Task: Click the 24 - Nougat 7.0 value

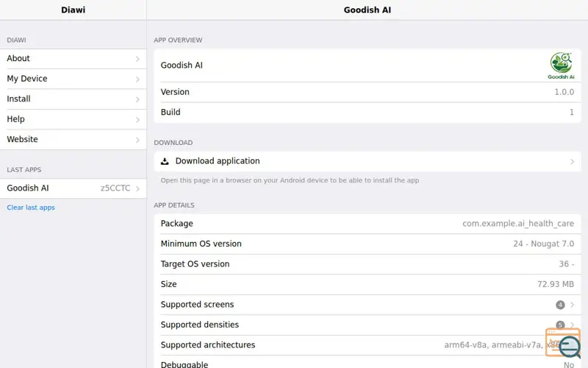Action: [x=543, y=244]
